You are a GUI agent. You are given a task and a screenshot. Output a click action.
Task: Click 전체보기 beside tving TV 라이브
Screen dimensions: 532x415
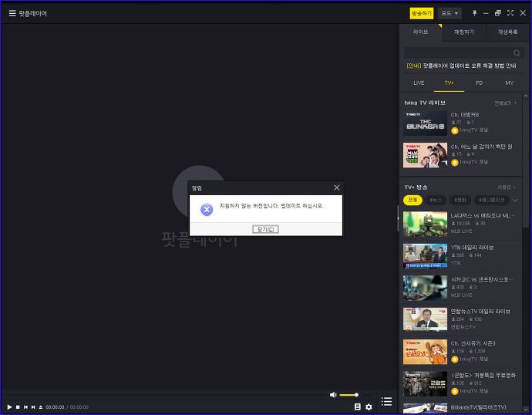pyautogui.click(x=505, y=103)
